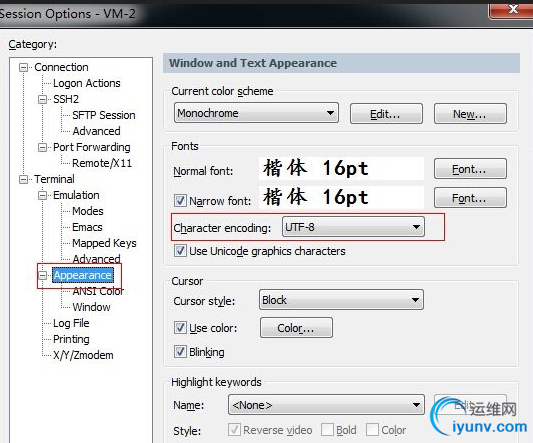Select SSH2 category

click(x=66, y=99)
